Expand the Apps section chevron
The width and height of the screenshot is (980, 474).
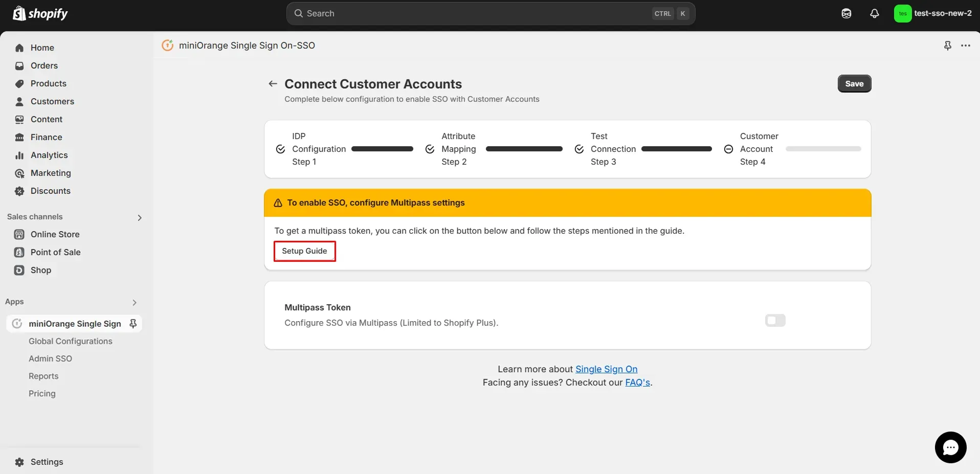point(135,302)
